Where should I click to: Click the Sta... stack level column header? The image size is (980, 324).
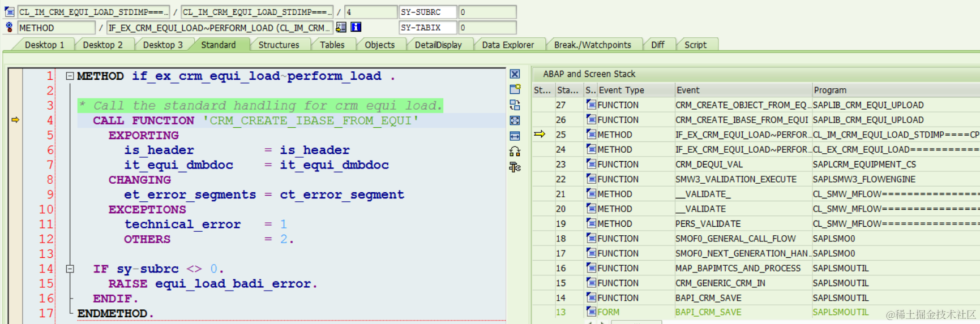click(x=568, y=90)
